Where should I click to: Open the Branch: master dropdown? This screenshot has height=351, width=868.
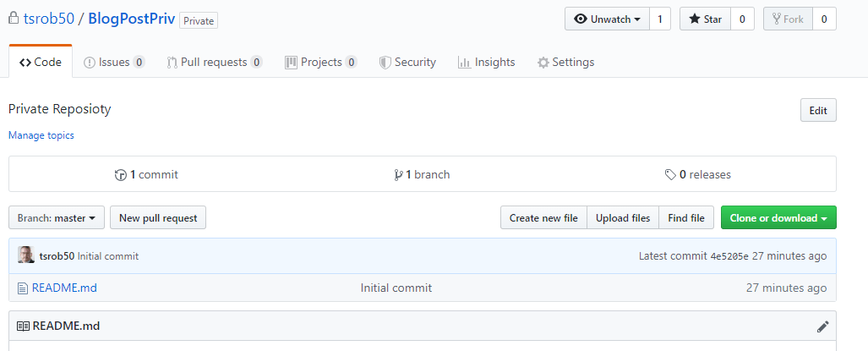point(57,218)
